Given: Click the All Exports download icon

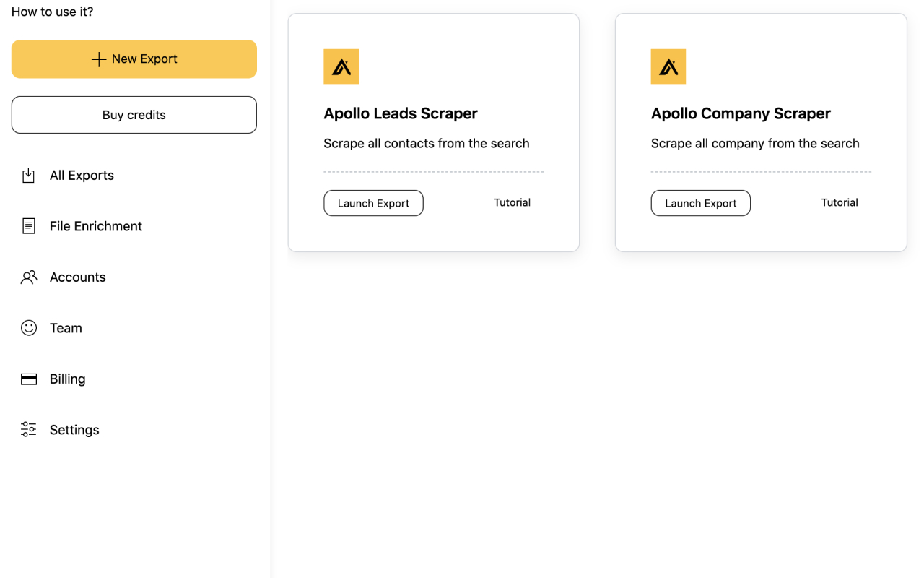Looking at the screenshot, I should pyautogui.click(x=28, y=176).
